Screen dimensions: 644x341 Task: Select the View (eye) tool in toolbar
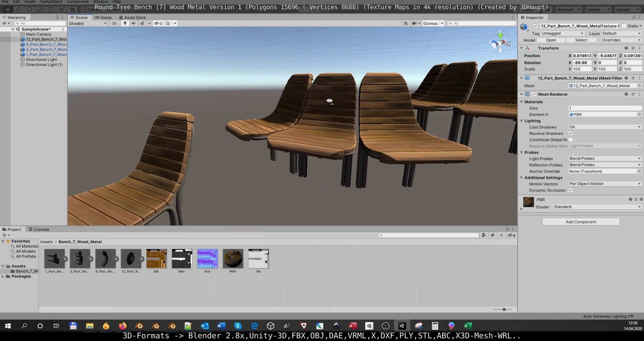[x=8, y=10]
